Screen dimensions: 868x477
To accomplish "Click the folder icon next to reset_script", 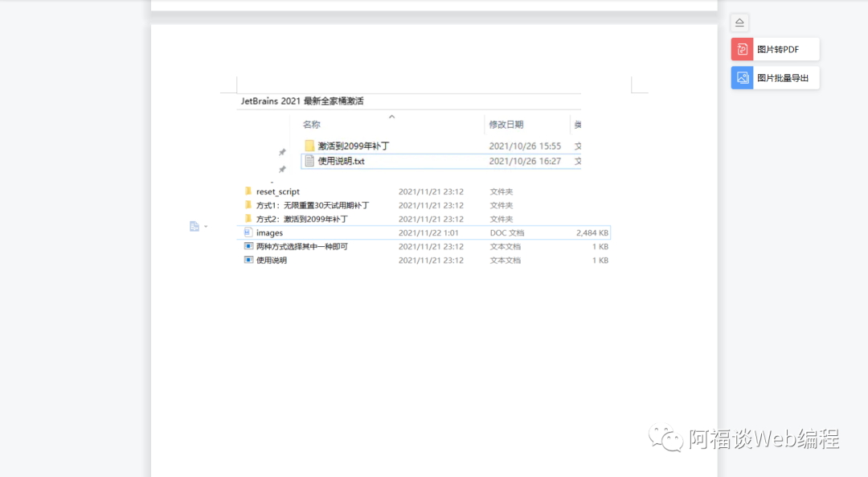I will pos(248,191).
